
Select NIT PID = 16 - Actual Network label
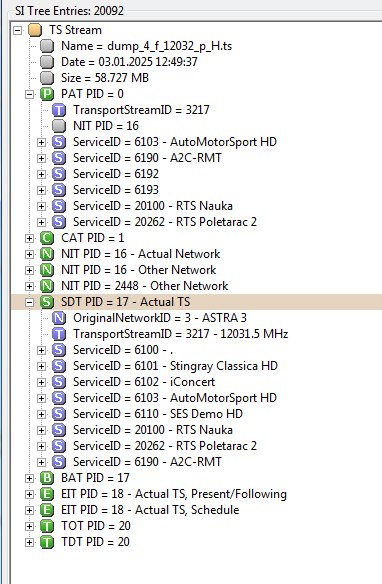pyautogui.click(x=141, y=254)
